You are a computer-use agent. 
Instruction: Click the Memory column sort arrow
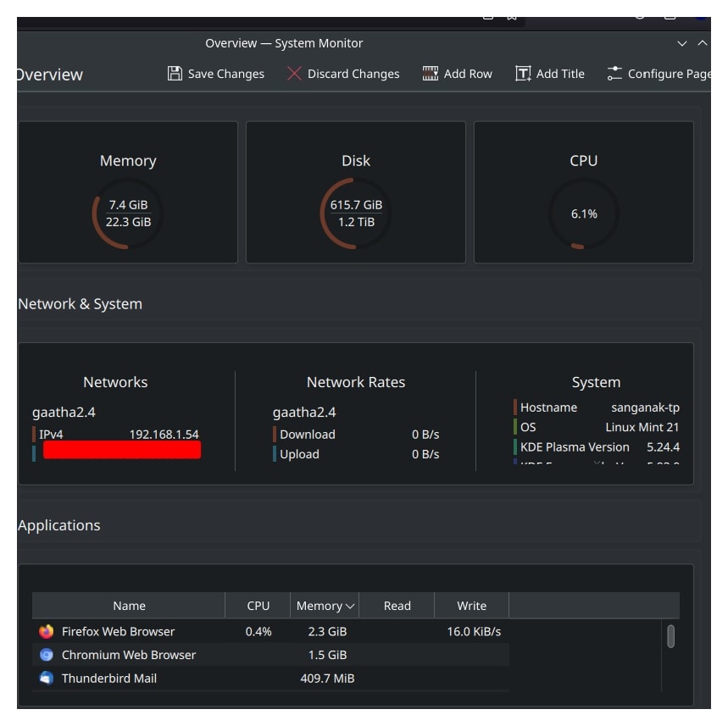(x=350, y=607)
